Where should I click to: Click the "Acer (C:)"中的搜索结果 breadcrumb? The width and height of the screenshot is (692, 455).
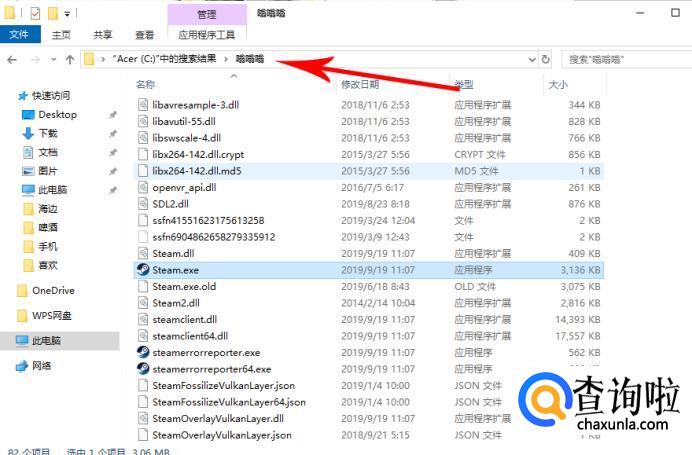[x=164, y=59]
